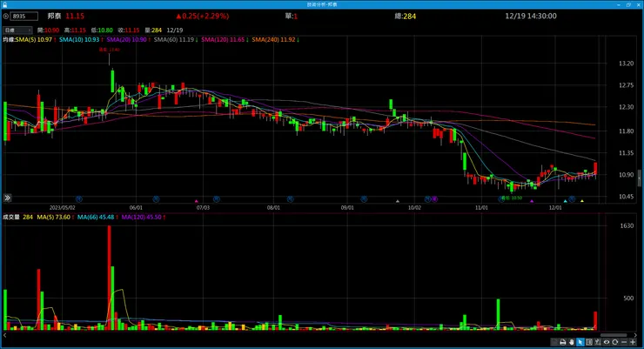Click the stock name 邦泰 header
644x349 pixels.
point(54,16)
